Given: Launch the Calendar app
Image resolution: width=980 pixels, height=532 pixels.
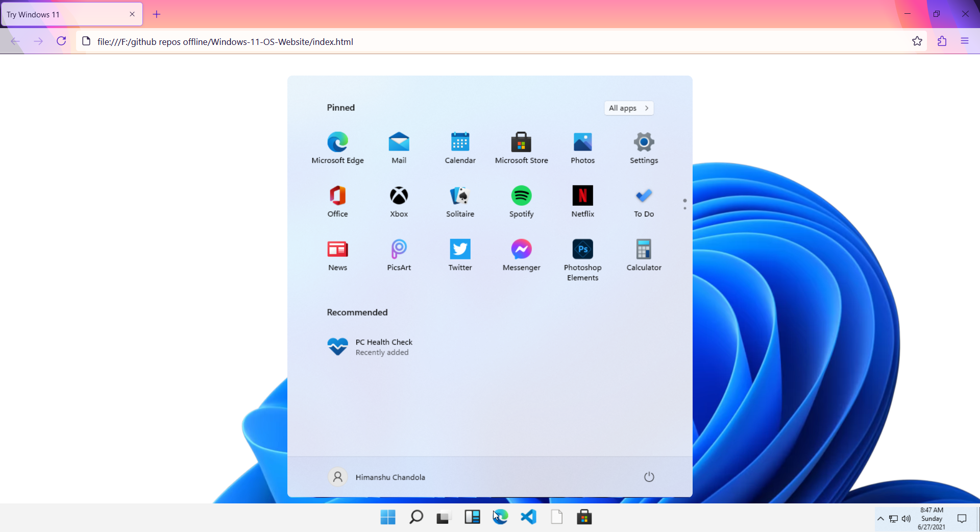Looking at the screenshot, I should pyautogui.click(x=460, y=148).
